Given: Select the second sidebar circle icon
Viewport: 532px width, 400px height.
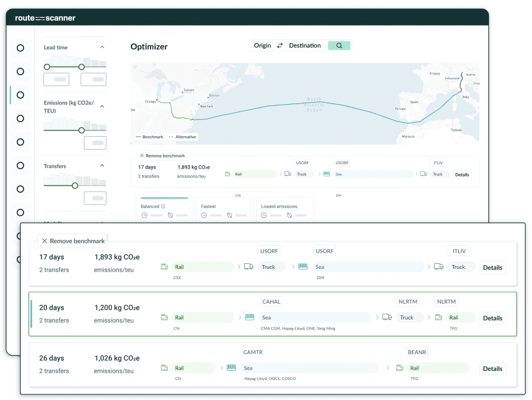Looking at the screenshot, I should 20,71.
